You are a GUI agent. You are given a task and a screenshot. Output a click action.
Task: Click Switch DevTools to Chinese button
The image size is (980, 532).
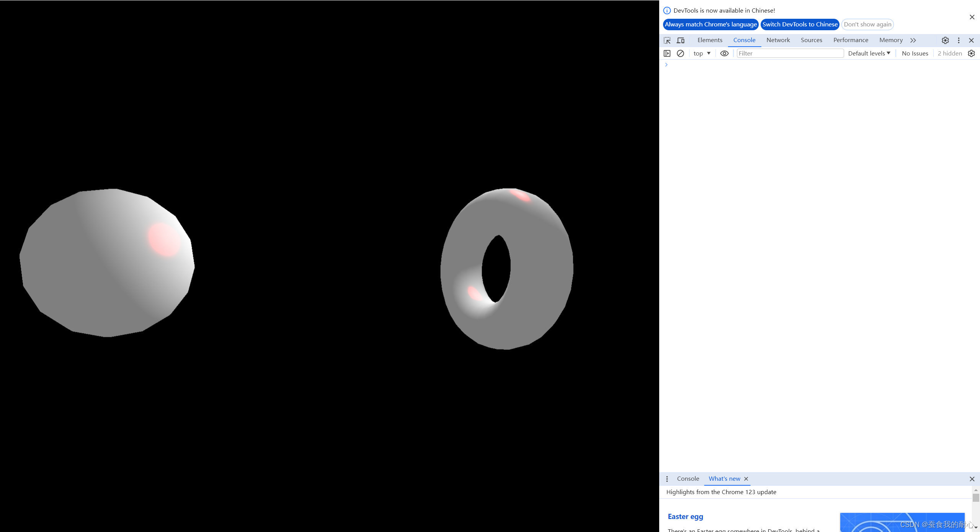(800, 24)
